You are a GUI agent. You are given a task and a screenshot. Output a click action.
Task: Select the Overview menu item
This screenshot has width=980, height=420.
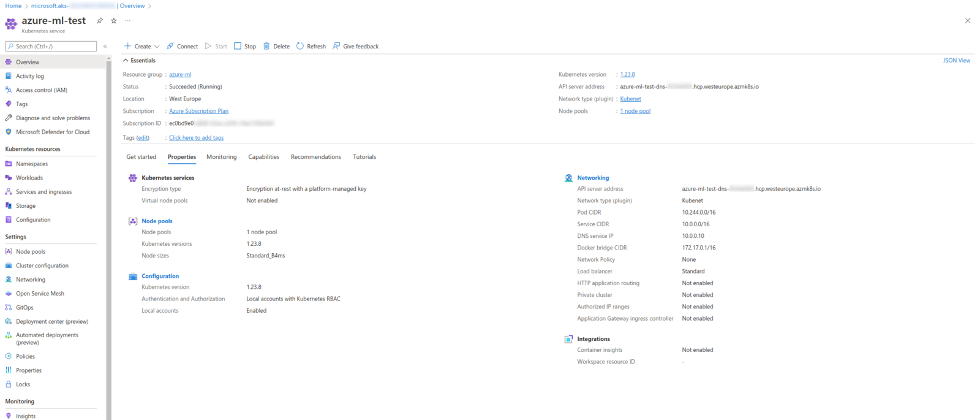53,62
